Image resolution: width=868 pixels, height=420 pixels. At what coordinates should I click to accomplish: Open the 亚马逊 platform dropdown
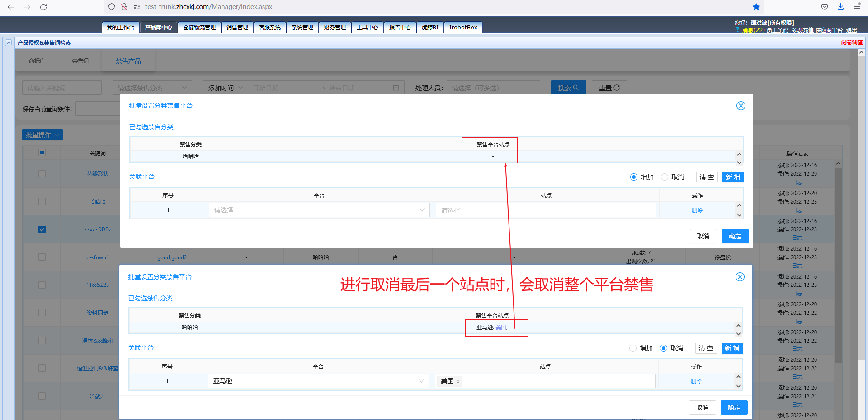coord(318,381)
